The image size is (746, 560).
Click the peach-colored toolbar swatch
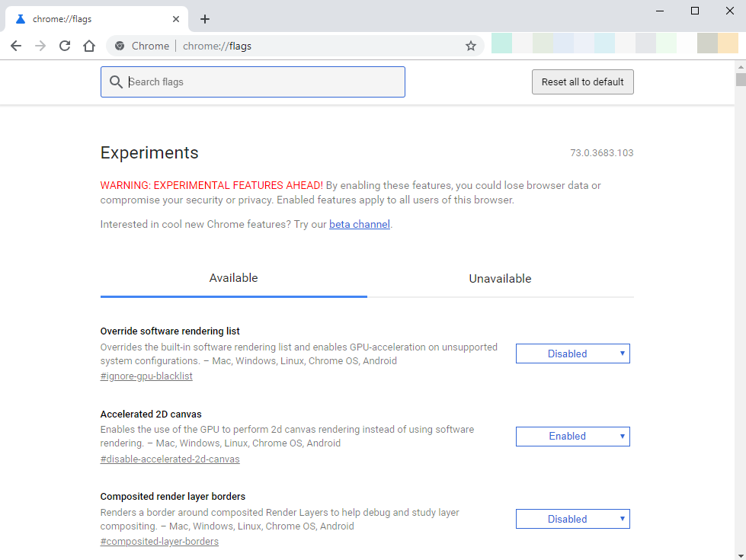[x=728, y=43]
